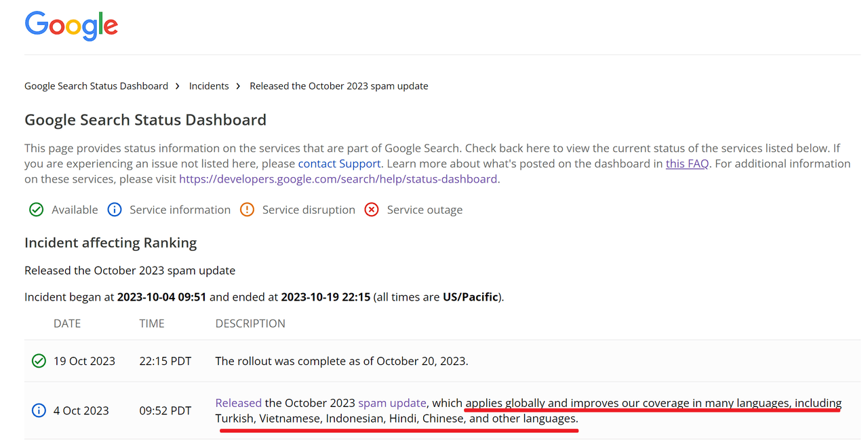Open the 'spam update' link

[392, 403]
